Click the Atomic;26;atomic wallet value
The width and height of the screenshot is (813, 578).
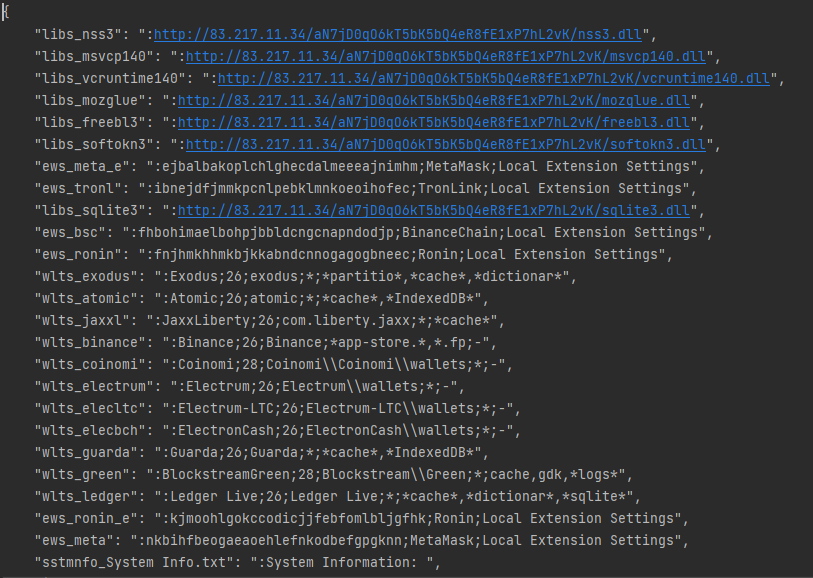pos(318,299)
